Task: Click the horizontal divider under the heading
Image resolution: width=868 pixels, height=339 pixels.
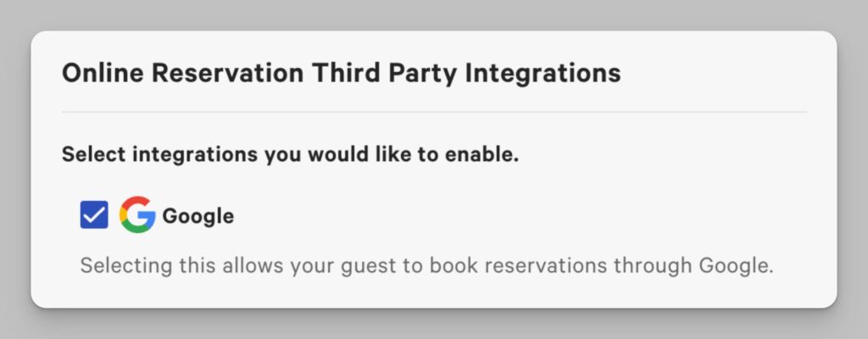Action: click(x=434, y=112)
